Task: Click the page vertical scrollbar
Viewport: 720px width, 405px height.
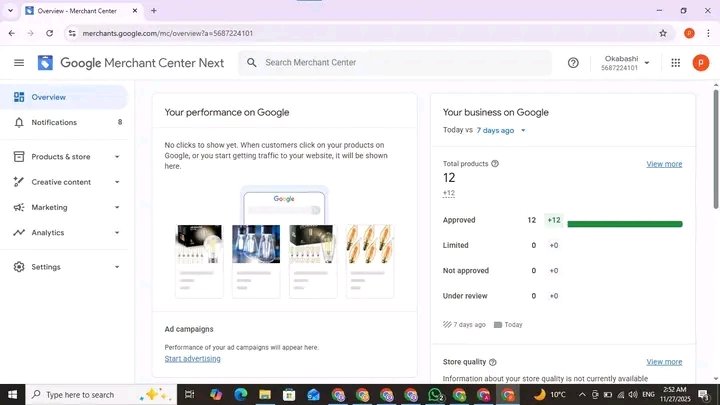Action: [715, 149]
